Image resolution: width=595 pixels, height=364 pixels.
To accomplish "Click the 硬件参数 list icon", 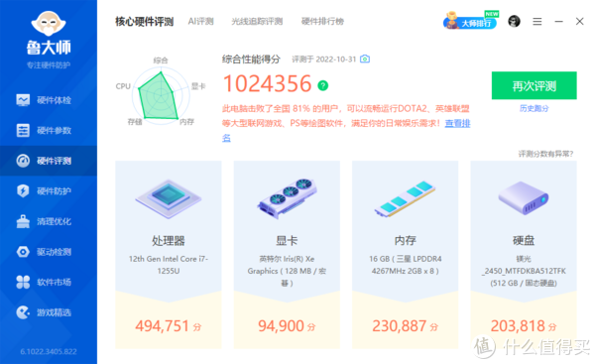I will (x=23, y=131).
